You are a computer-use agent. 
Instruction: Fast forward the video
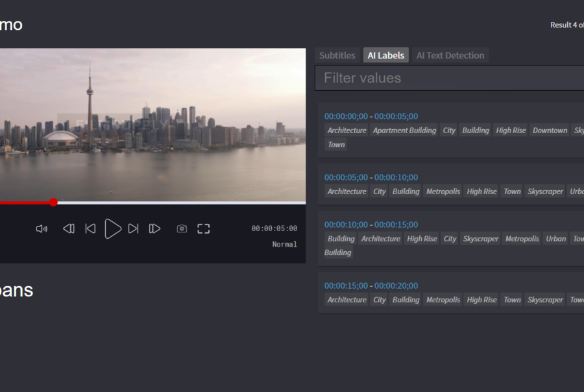coord(154,228)
